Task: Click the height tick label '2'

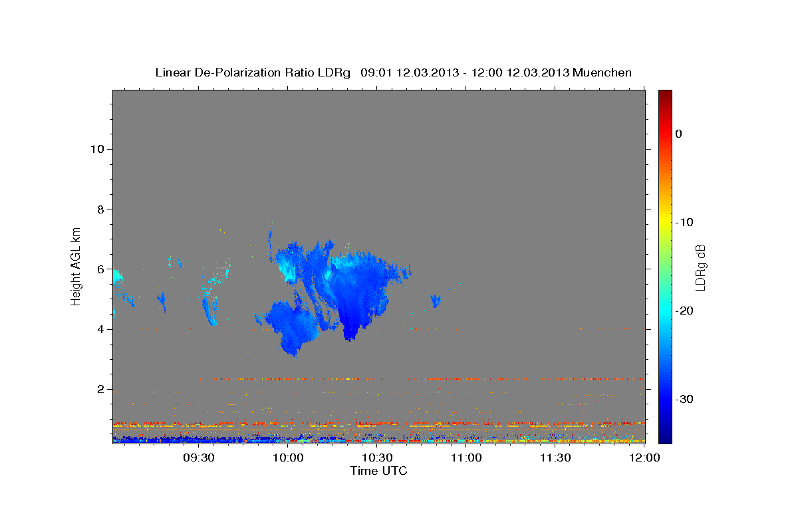Action: pos(100,389)
